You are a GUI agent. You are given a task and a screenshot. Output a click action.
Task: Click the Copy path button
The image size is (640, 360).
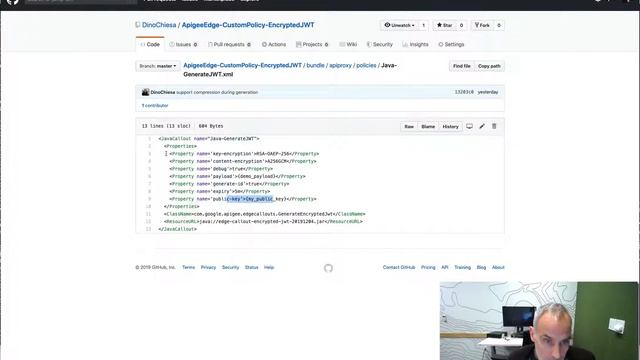click(x=489, y=66)
